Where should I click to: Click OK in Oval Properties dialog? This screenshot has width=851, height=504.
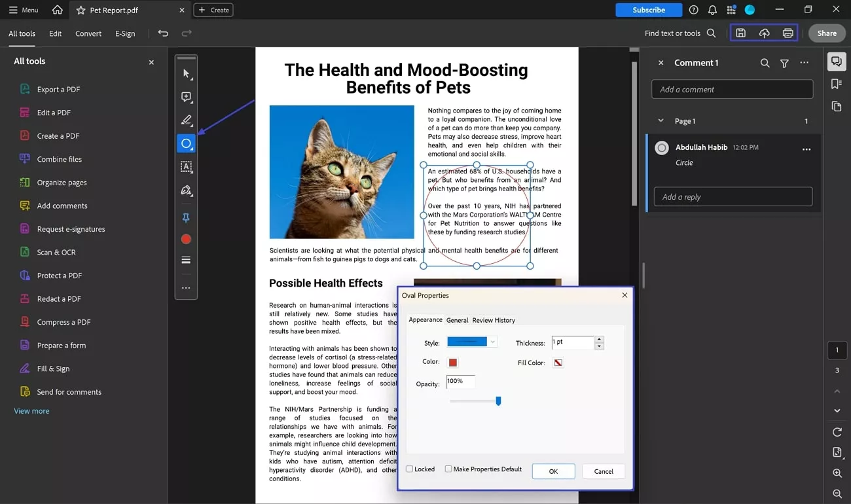[553, 471]
